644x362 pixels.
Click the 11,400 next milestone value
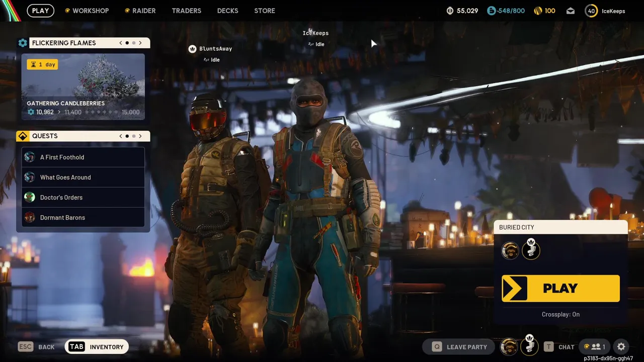click(73, 112)
